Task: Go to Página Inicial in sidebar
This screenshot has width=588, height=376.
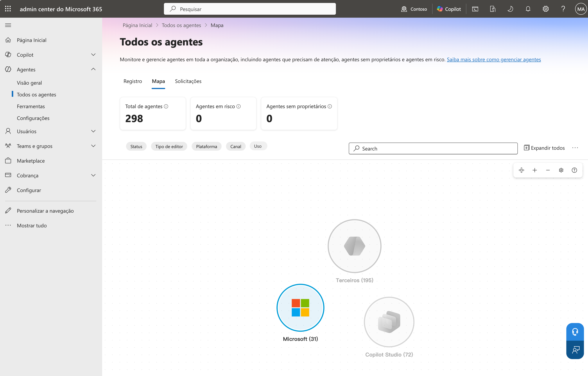Action: point(31,40)
